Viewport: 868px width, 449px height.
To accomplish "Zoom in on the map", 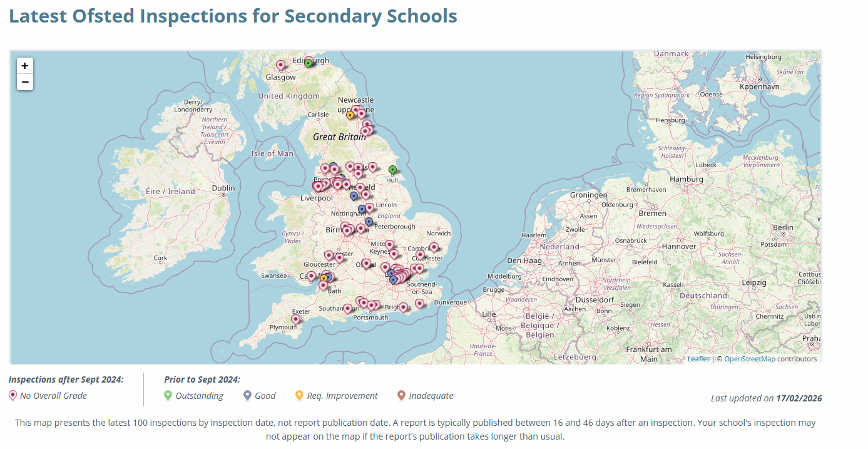I will point(25,66).
